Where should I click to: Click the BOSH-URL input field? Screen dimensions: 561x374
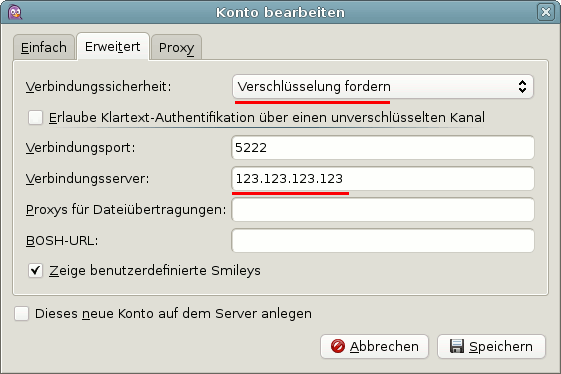(383, 241)
